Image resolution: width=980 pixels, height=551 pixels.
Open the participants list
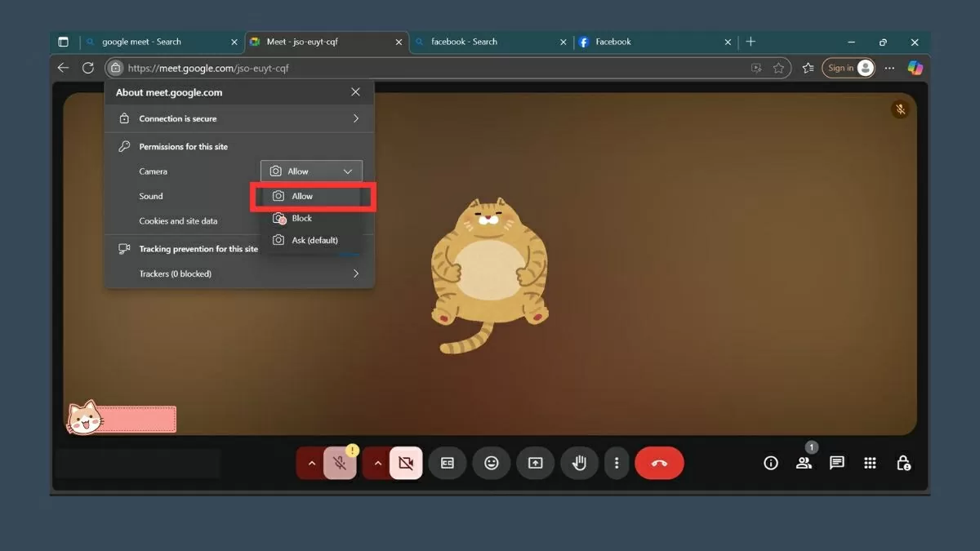point(804,463)
